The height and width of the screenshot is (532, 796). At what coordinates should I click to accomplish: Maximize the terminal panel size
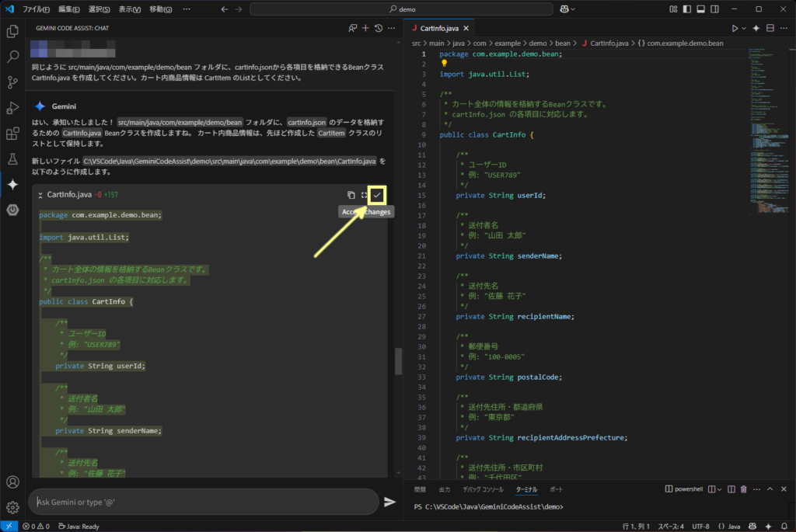pyautogui.click(x=770, y=489)
